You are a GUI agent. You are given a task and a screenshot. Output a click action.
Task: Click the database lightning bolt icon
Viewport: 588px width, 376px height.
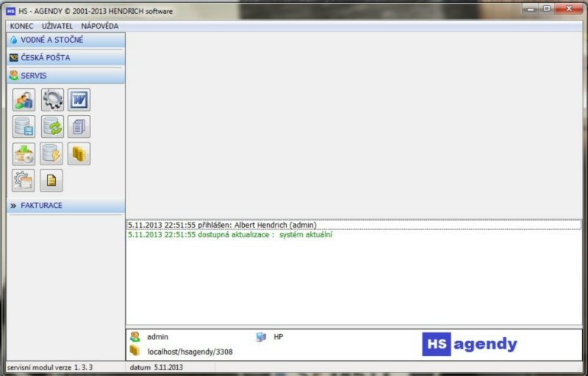[x=51, y=153]
